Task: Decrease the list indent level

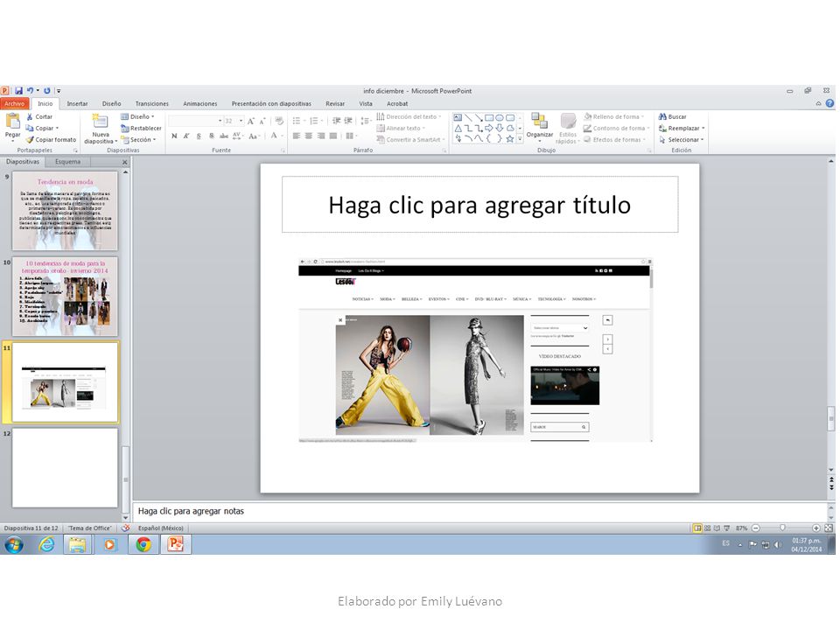Action: point(336,121)
